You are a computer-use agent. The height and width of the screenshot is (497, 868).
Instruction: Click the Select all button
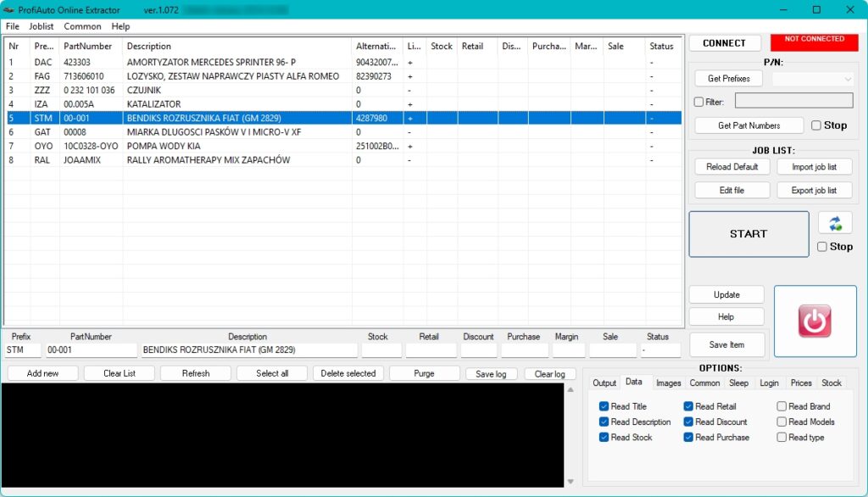click(x=272, y=373)
